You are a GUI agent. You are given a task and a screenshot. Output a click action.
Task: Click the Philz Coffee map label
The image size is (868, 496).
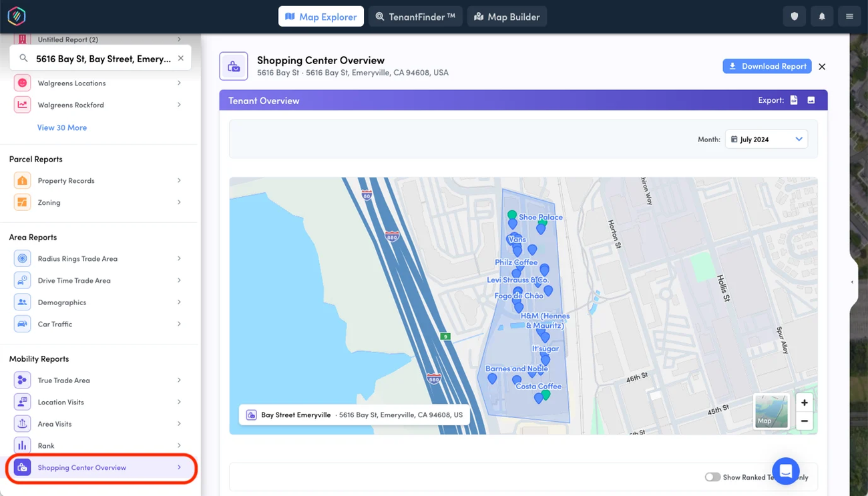(516, 262)
